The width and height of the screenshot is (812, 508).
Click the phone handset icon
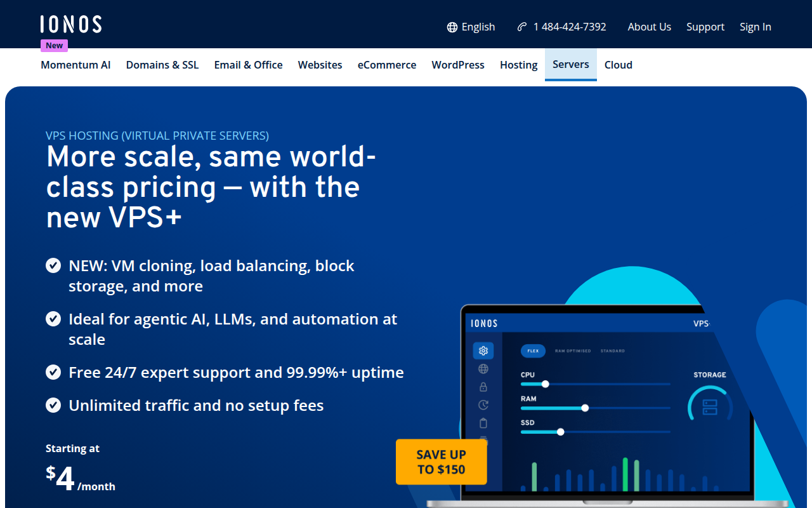[x=522, y=27]
